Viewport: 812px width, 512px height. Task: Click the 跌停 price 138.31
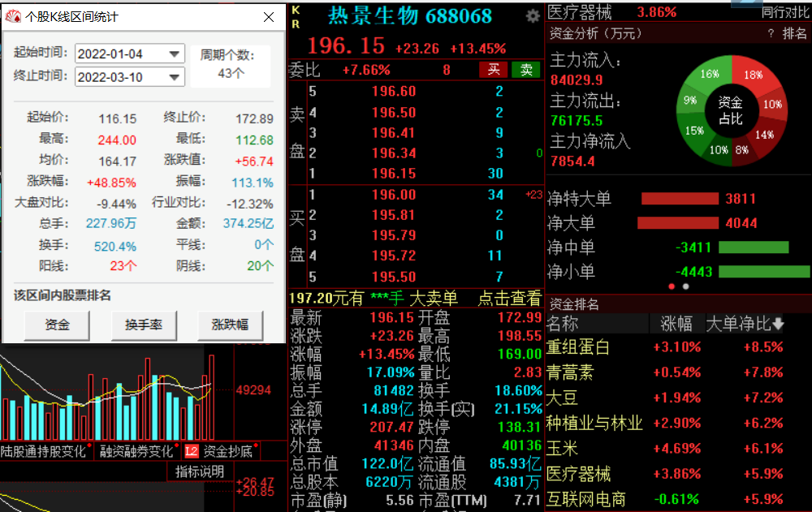pos(520,427)
